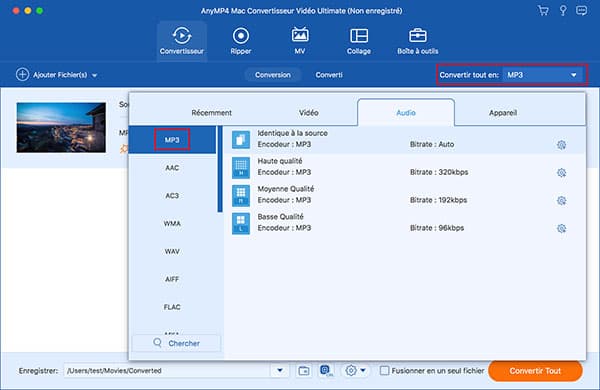Expand the bottom settings gear arrow

tap(363, 370)
